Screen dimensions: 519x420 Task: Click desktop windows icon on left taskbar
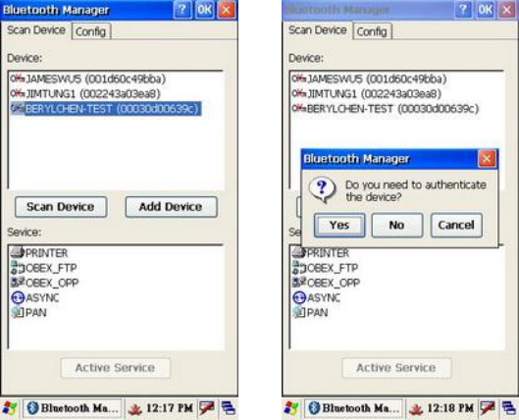tap(229, 408)
